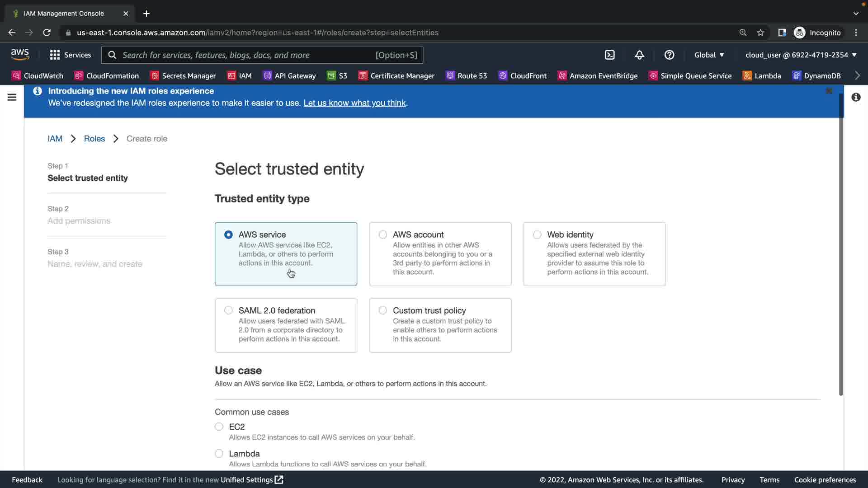Open the Services grid menu
Image resolution: width=868 pixels, height=488 pixels.
(70, 55)
